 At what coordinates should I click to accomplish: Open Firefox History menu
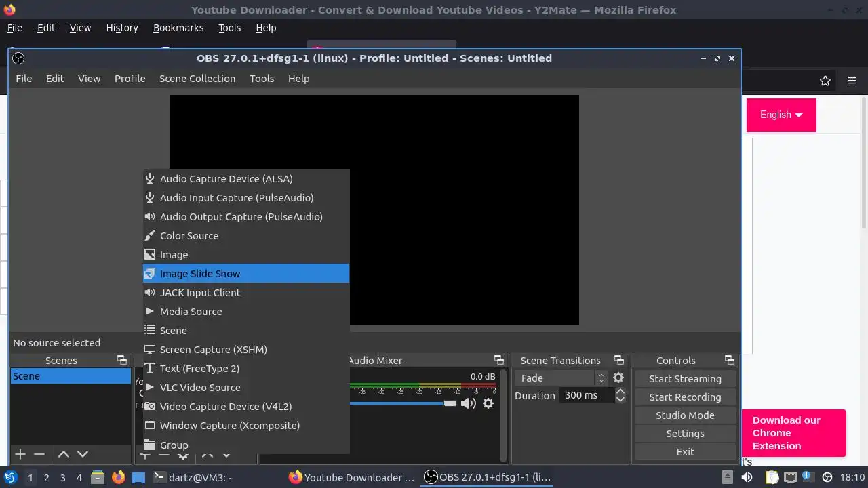coord(122,28)
